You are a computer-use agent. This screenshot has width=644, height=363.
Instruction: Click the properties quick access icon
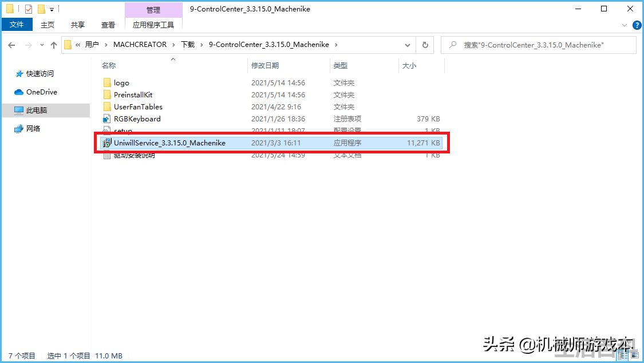pyautogui.click(x=29, y=9)
